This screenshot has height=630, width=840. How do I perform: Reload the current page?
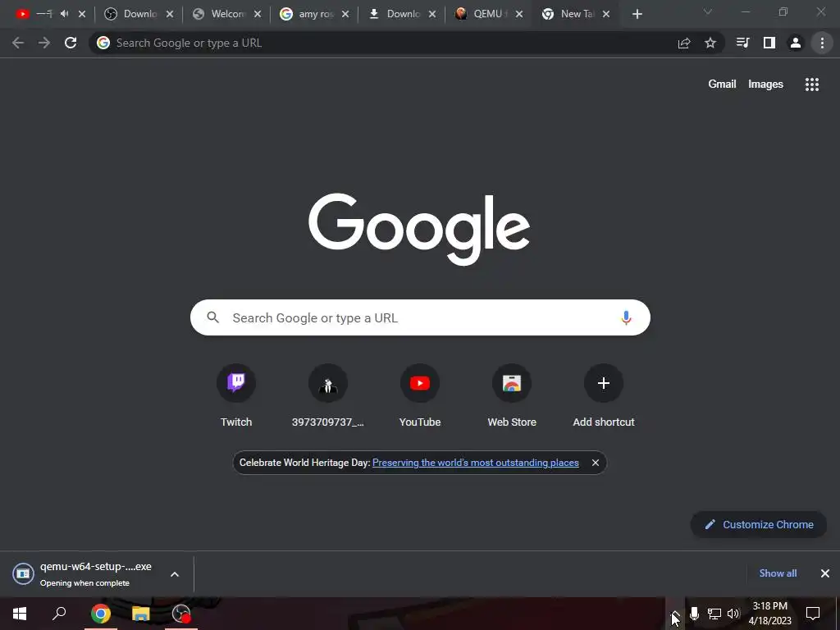[x=71, y=43]
